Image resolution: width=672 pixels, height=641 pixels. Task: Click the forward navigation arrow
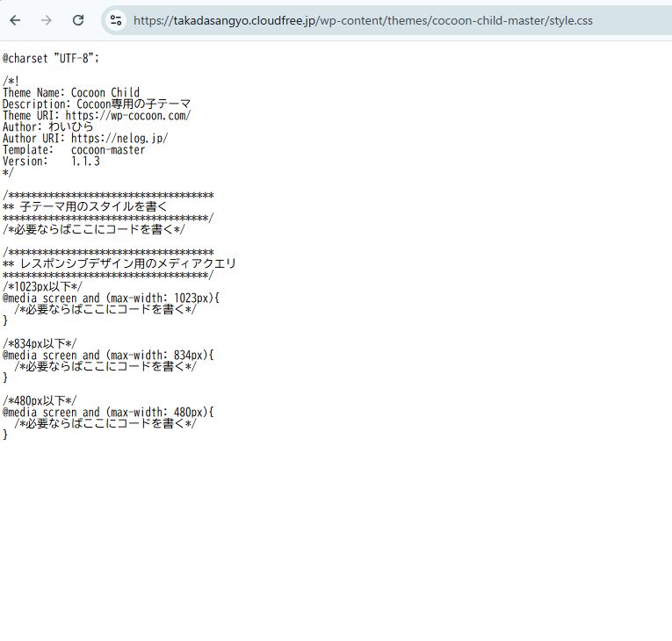click(47, 20)
